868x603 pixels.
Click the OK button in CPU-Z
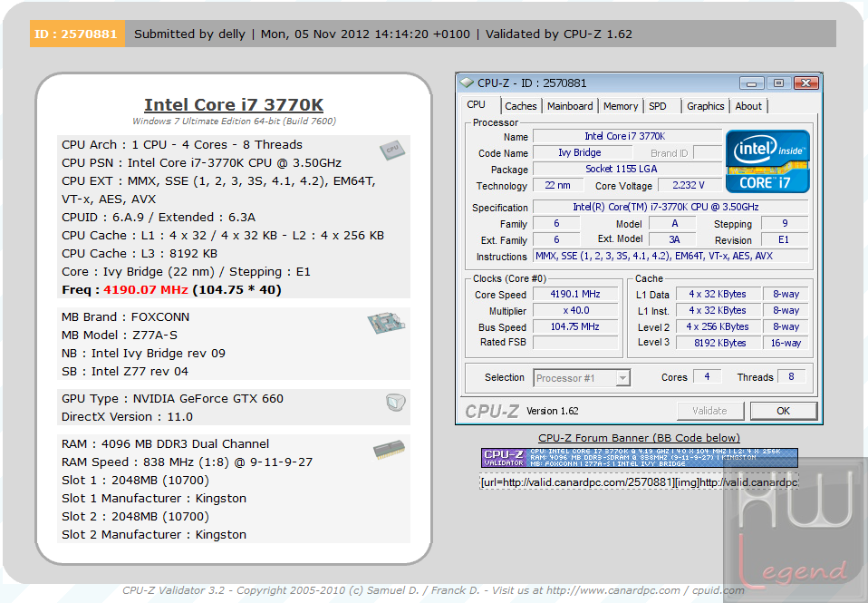point(784,411)
